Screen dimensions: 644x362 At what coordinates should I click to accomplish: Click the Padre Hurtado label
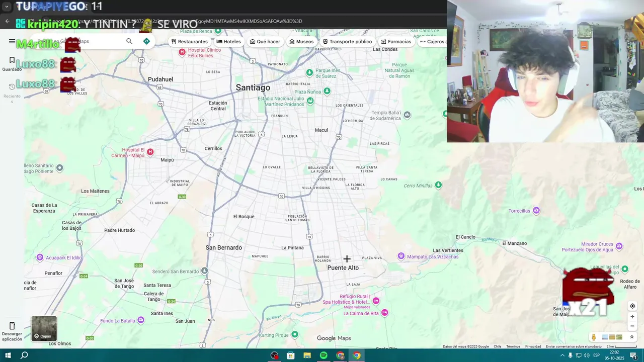click(119, 230)
